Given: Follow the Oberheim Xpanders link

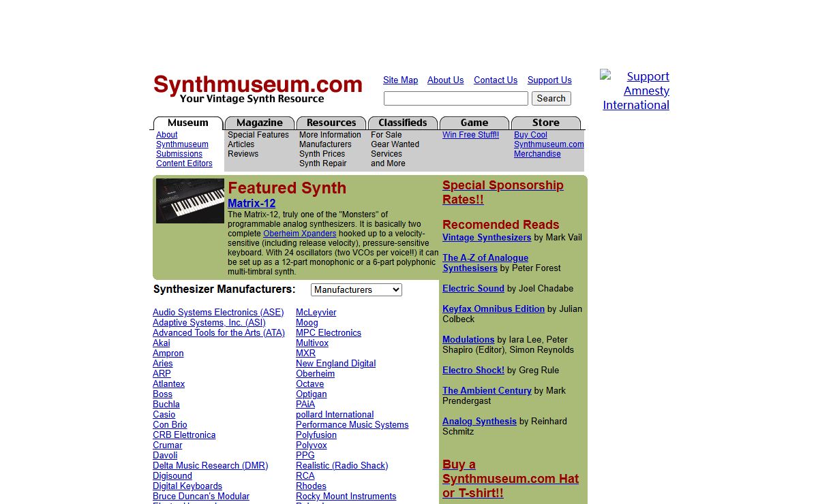Looking at the screenshot, I should 300,234.
